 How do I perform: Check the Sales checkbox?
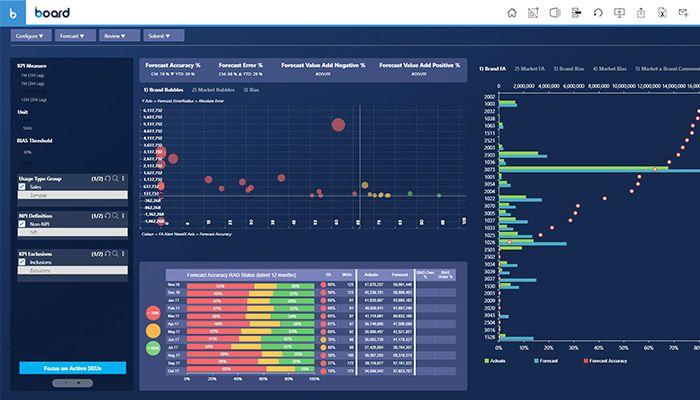pos(22,187)
